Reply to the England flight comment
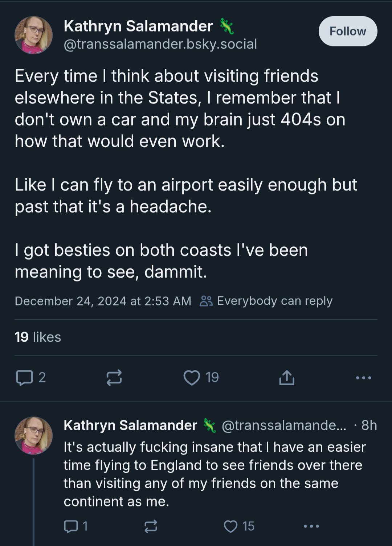 point(75,526)
